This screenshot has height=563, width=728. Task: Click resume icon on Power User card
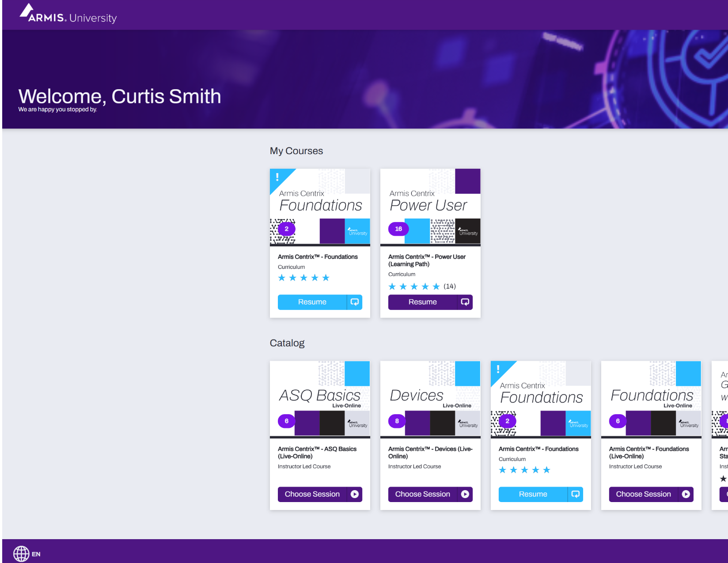[465, 302]
